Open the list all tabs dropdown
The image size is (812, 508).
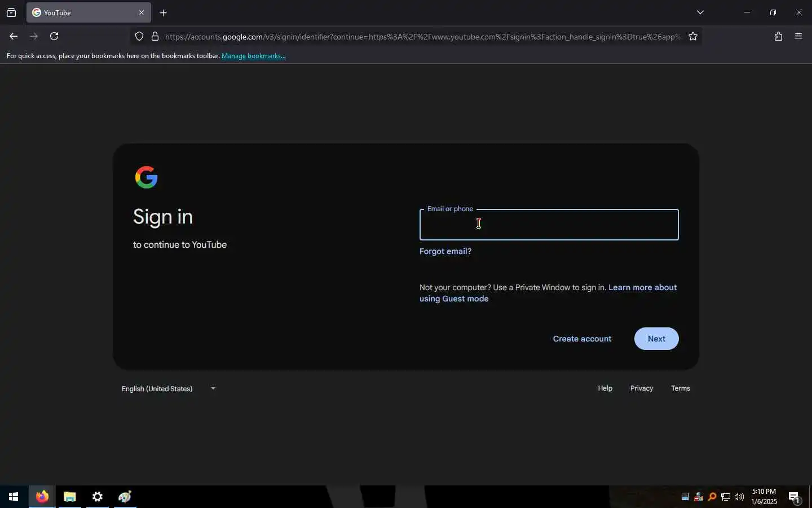pyautogui.click(x=700, y=12)
